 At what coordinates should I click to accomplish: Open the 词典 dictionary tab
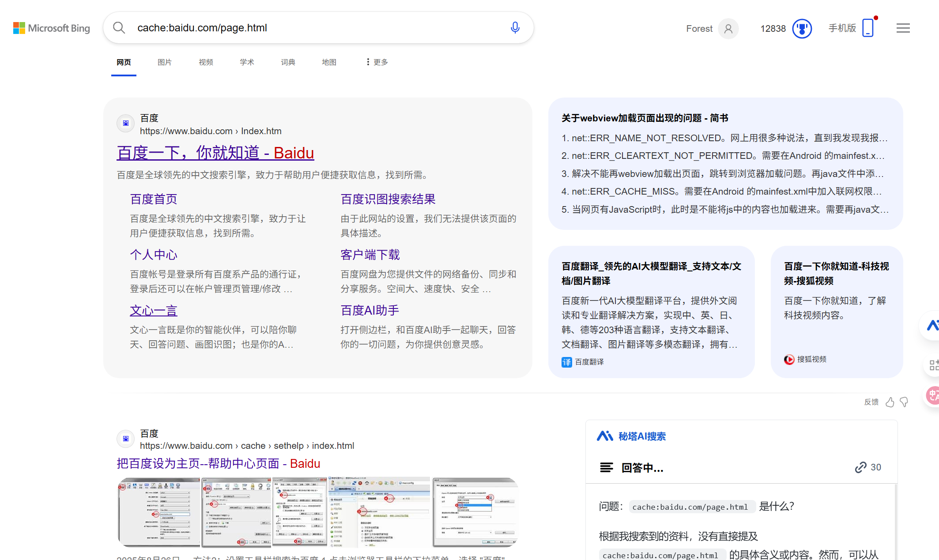[x=288, y=62]
